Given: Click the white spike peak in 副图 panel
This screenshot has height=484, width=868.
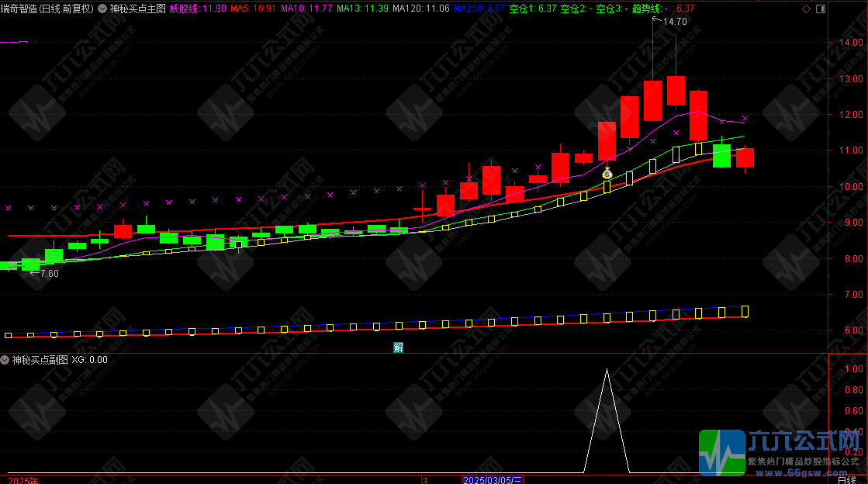Looking at the screenshot, I should click(607, 372).
